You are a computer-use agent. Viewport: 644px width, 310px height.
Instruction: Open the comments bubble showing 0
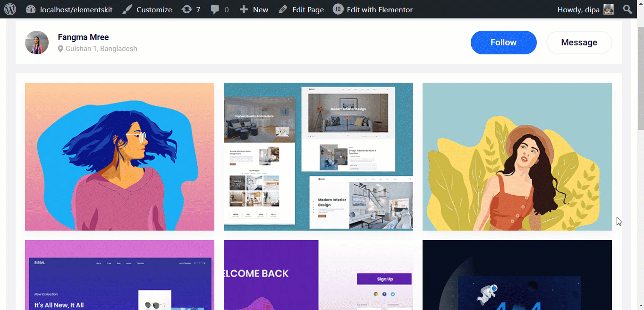point(220,9)
